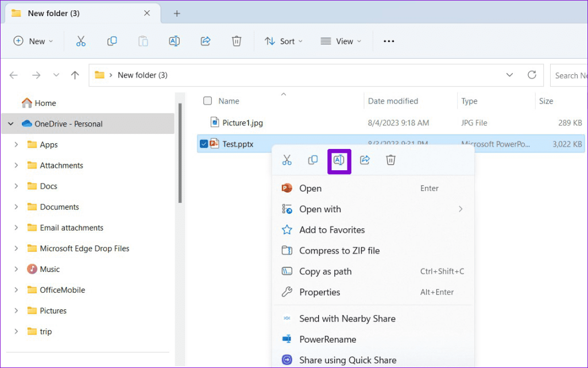588x368 pixels.
Task: Open the recent locations dropdown arrow
Action: [x=56, y=75]
